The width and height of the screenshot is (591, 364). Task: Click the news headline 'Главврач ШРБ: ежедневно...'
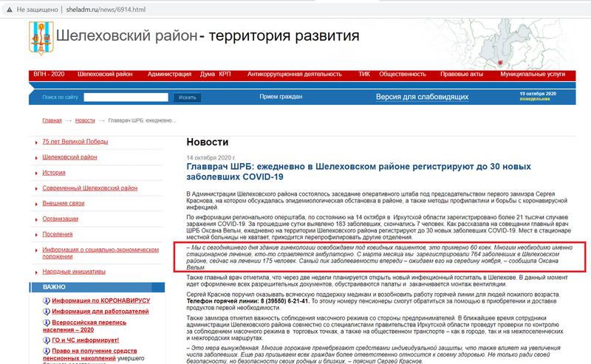coord(358,172)
